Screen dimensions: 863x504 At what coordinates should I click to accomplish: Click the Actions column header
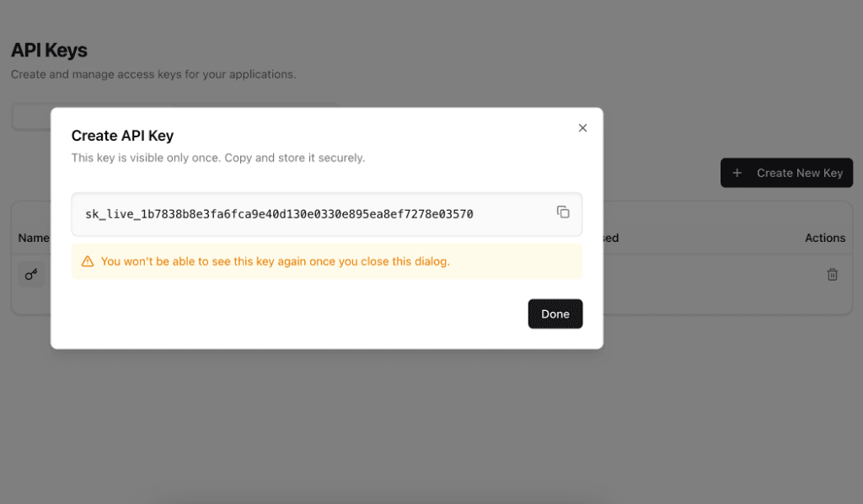(x=825, y=238)
